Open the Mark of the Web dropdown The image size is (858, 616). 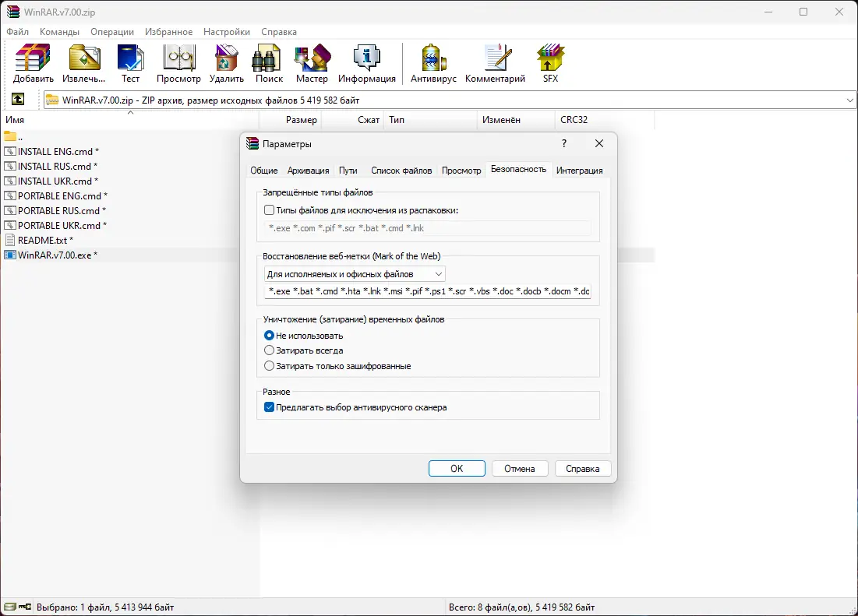(x=355, y=274)
